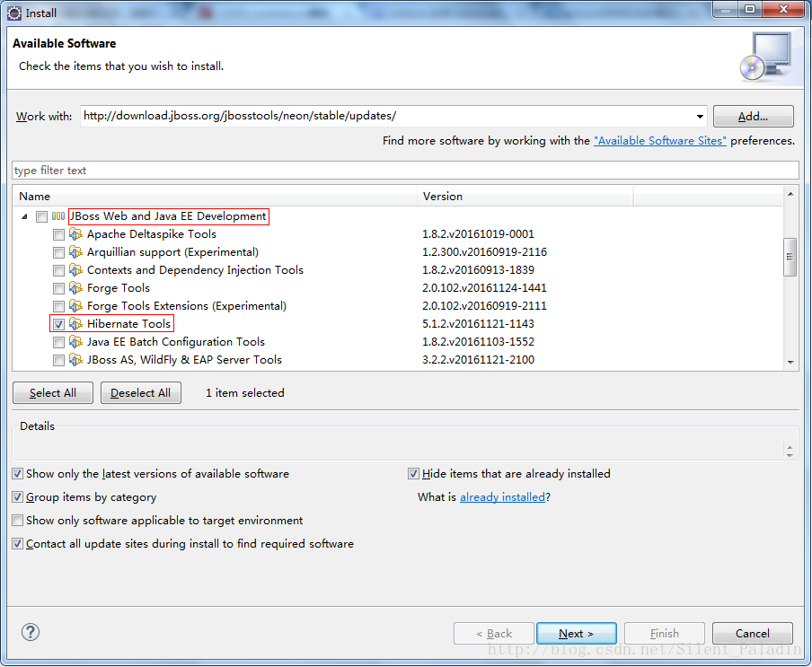
Task: Check the Apache Deltaspike Tools checkbox
Action: click(x=58, y=235)
